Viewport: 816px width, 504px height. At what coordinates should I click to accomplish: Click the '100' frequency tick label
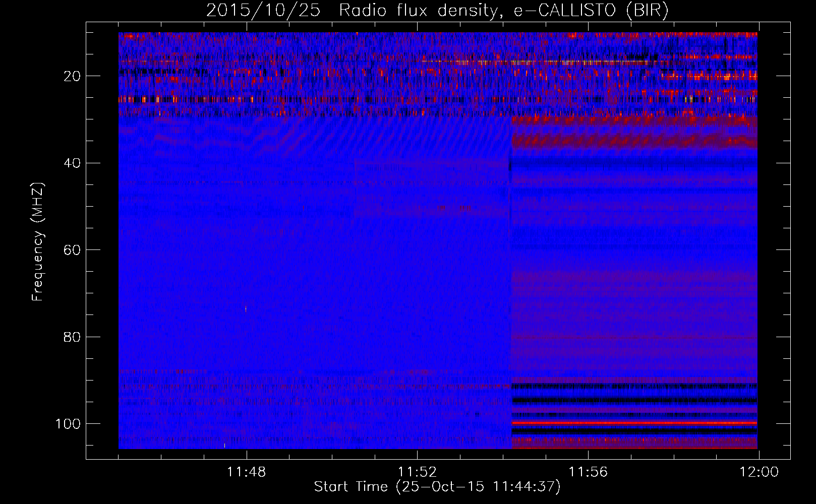[x=68, y=424]
